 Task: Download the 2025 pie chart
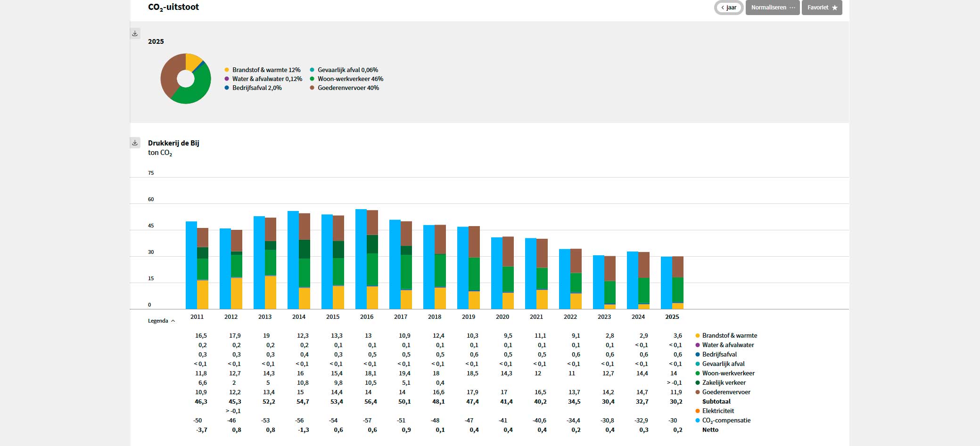coord(135,33)
